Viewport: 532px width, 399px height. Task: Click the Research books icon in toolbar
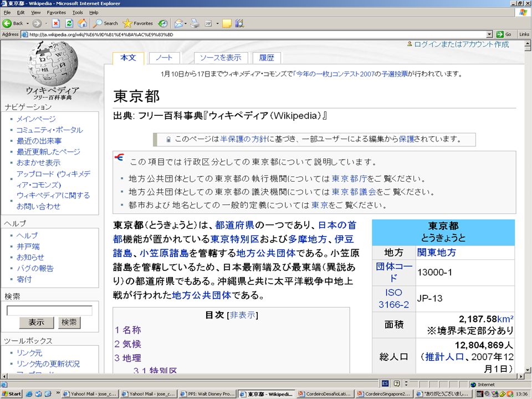click(x=239, y=23)
